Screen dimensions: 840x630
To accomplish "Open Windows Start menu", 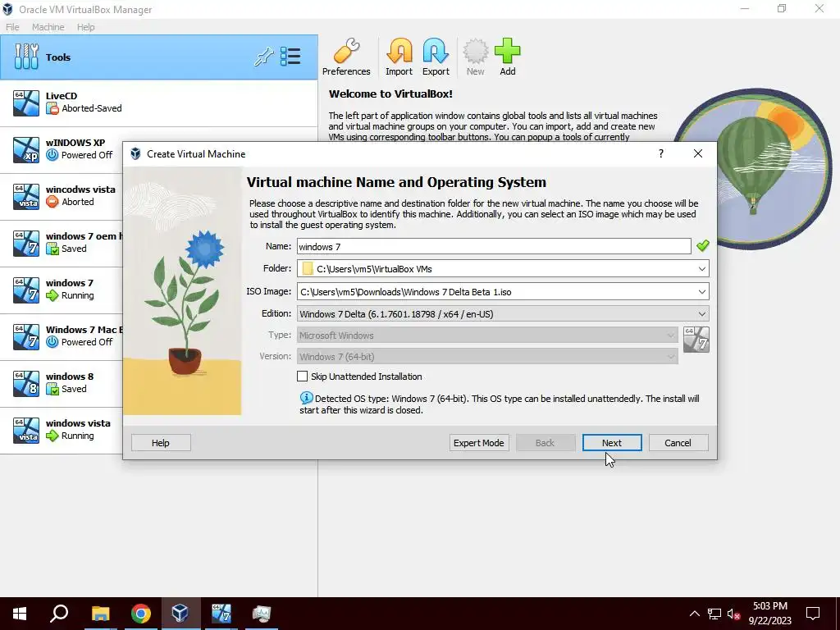I will [20, 614].
